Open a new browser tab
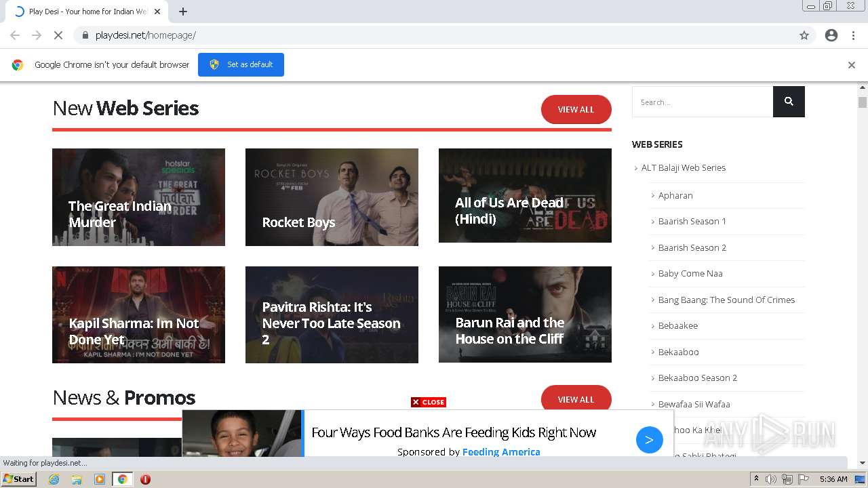 pyautogui.click(x=183, y=12)
